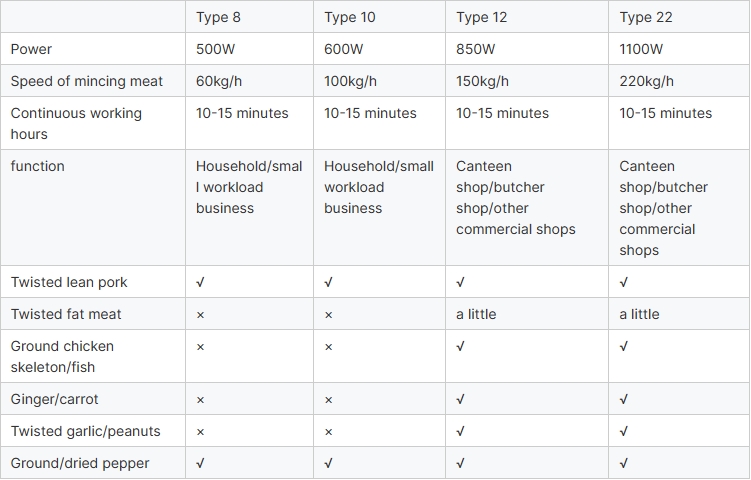Click Type 8's Household/small workload business cell

coord(249,187)
